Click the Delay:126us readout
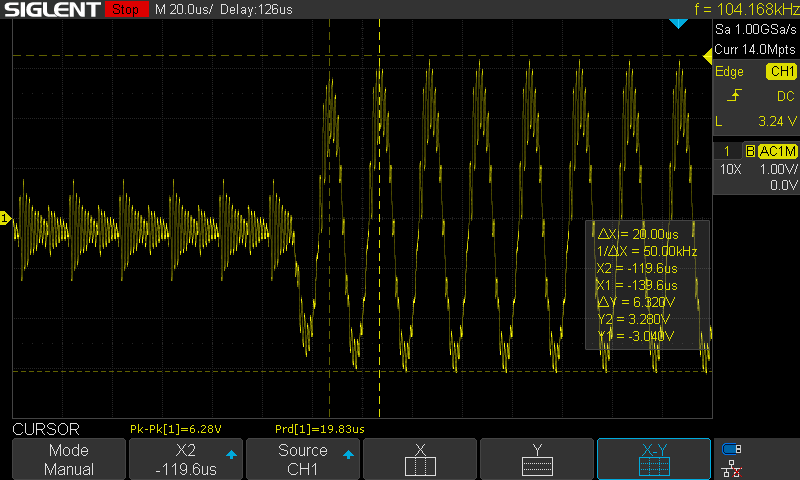Viewport: 800px width, 480px height. pyautogui.click(x=257, y=9)
